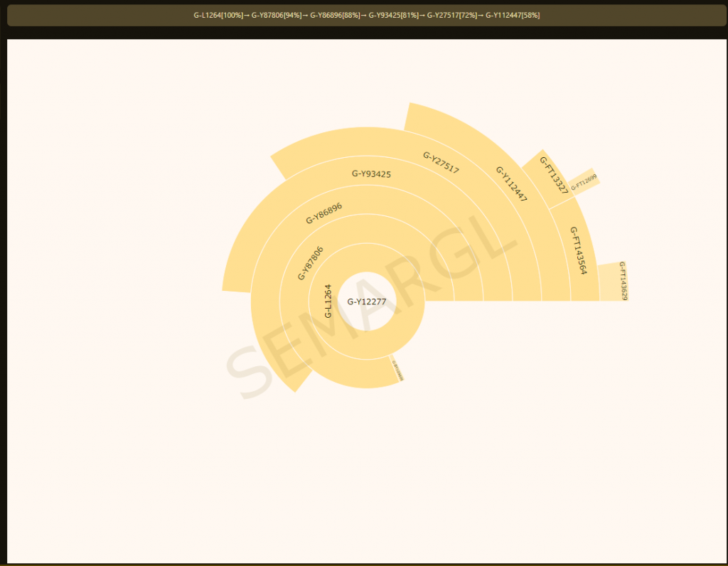Jump to G-Y93425[81%] in the breadcrumb
This screenshot has width=728, height=566.
coord(393,15)
